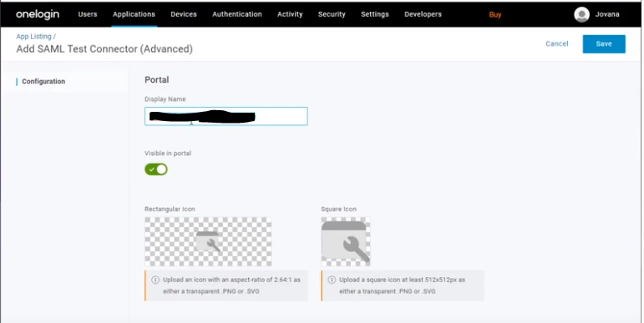This screenshot has width=644, height=323.
Task: Click the Square Icon upload area
Action: [x=346, y=241]
